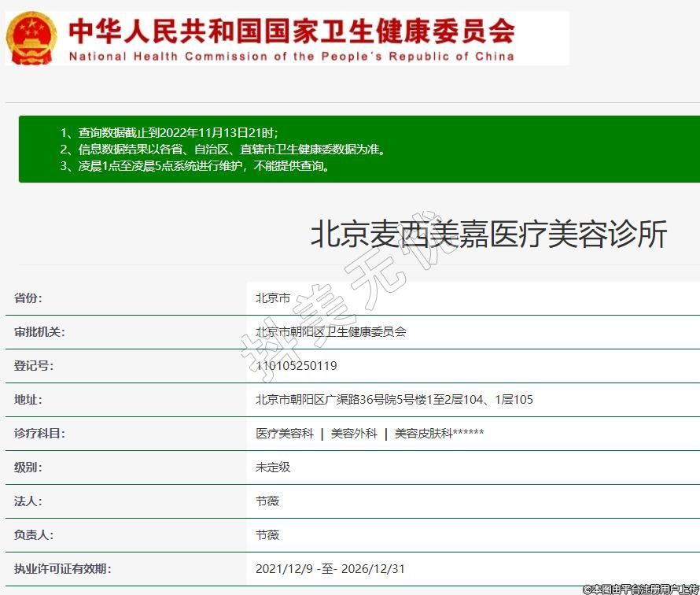Click the registration number 110105250119
The image size is (700, 595).
[297, 366]
